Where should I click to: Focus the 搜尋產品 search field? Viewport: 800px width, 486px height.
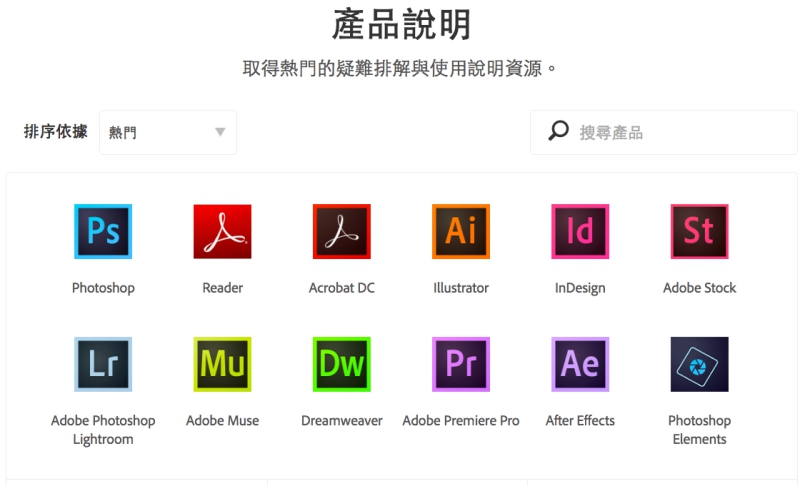tap(664, 133)
